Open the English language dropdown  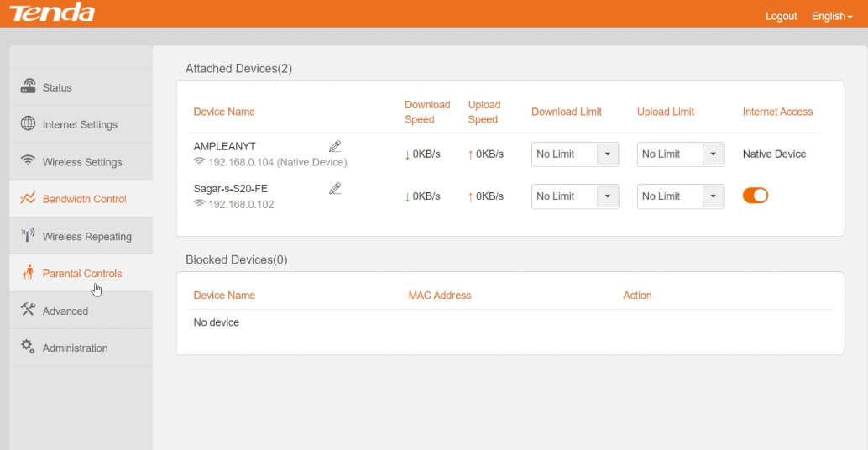tap(831, 17)
